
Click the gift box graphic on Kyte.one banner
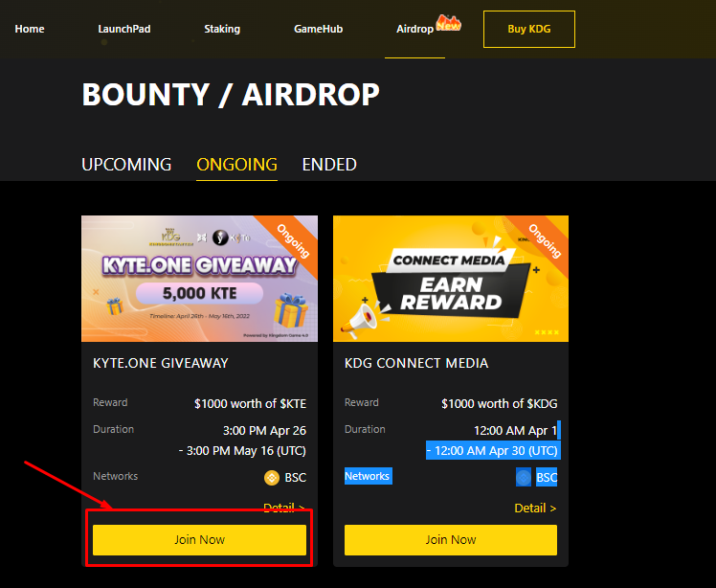click(290, 310)
